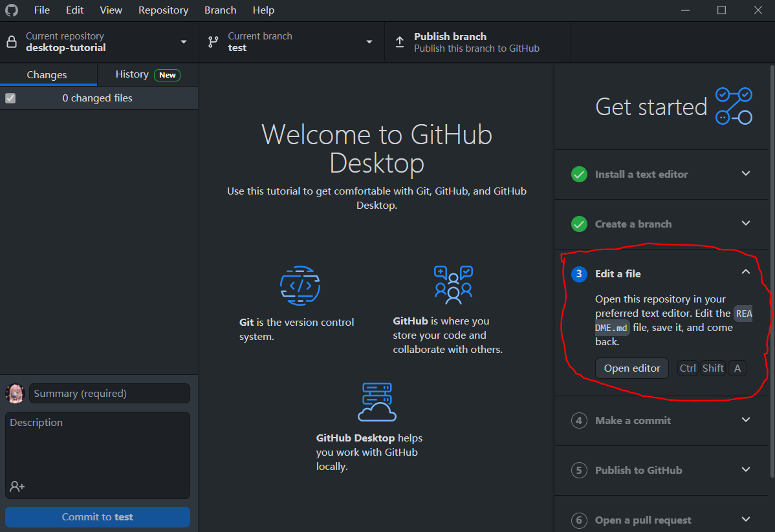Click the repository lock icon
The image size is (775, 532).
[12, 42]
